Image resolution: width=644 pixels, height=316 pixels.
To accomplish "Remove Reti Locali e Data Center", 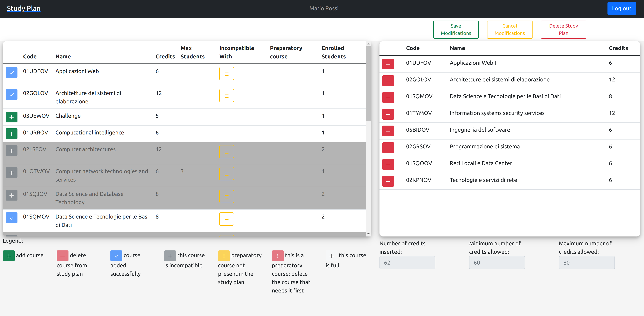I will (x=388, y=164).
